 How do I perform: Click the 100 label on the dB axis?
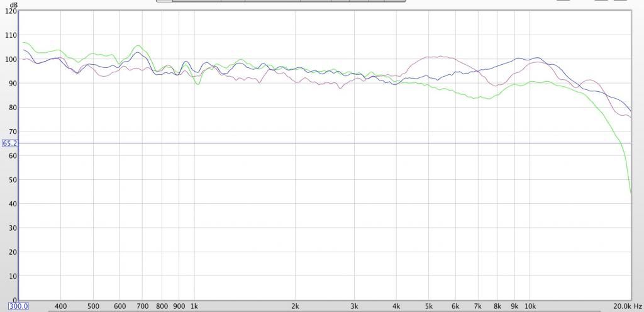point(12,59)
